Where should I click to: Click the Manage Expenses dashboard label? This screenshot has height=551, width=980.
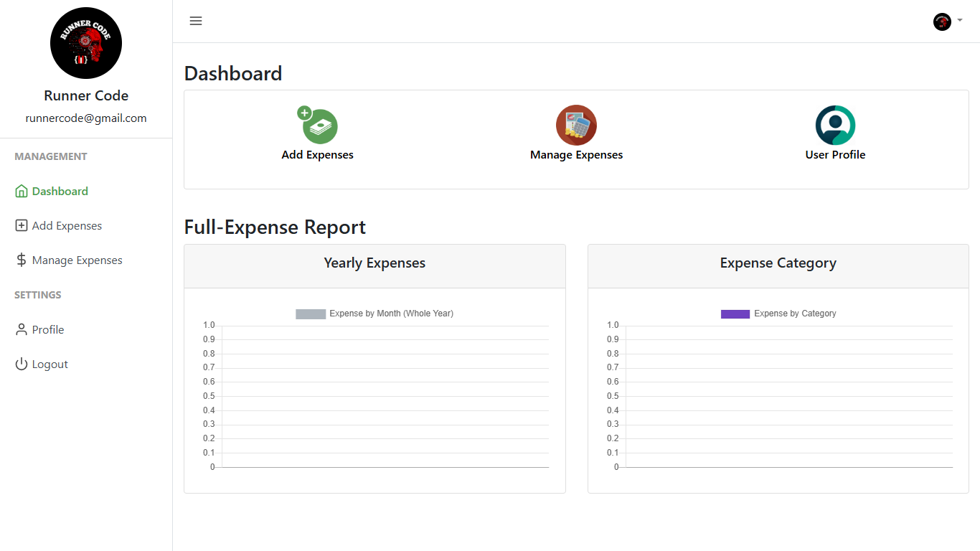pos(576,155)
